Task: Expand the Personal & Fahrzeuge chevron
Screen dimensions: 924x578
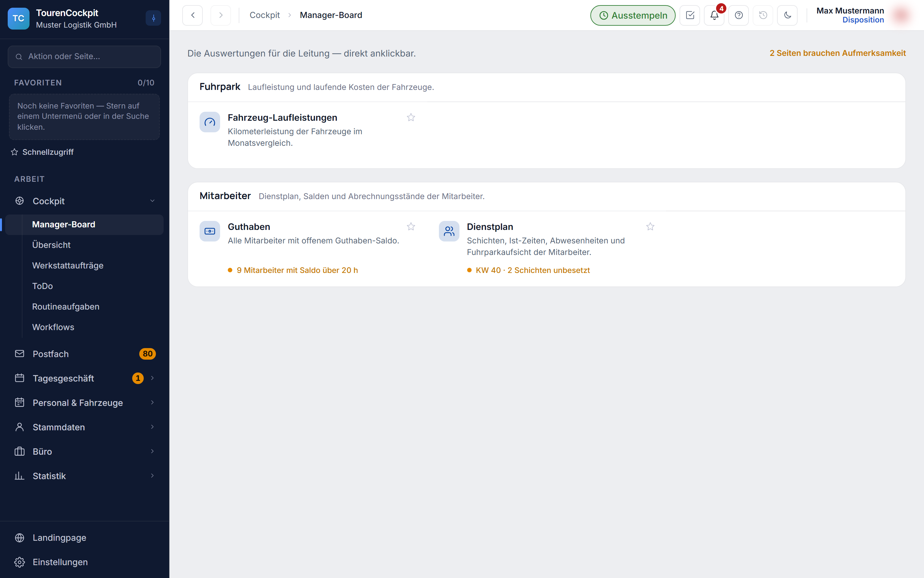Action: (x=152, y=403)
